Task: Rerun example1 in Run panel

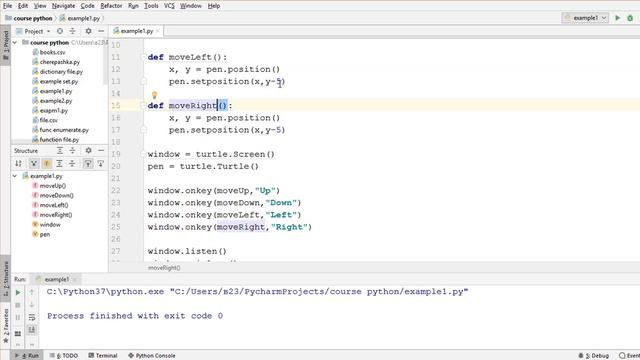Action: tap(18, 292)
